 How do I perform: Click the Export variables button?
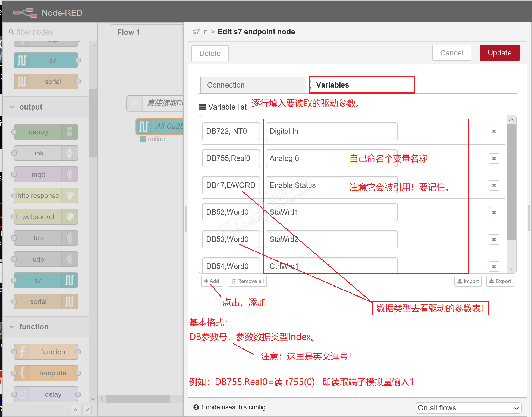tap(500, 281)
